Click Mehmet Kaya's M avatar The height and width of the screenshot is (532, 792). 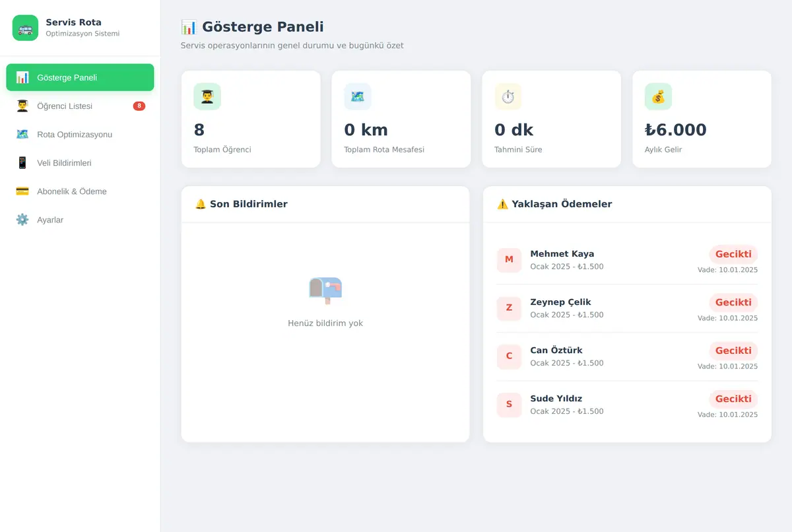(509, 259)
